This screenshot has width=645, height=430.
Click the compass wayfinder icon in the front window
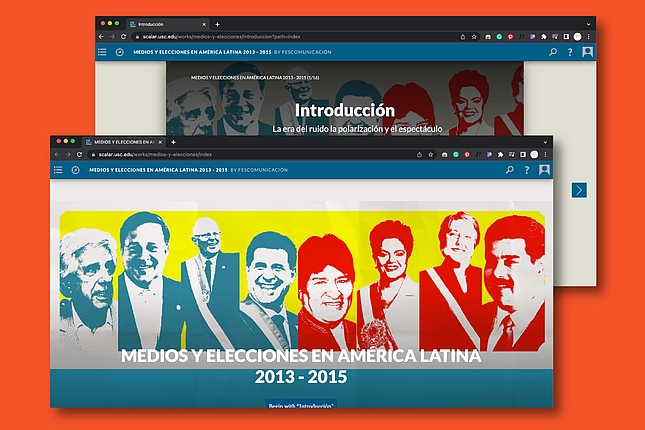[x=74, y=170]
